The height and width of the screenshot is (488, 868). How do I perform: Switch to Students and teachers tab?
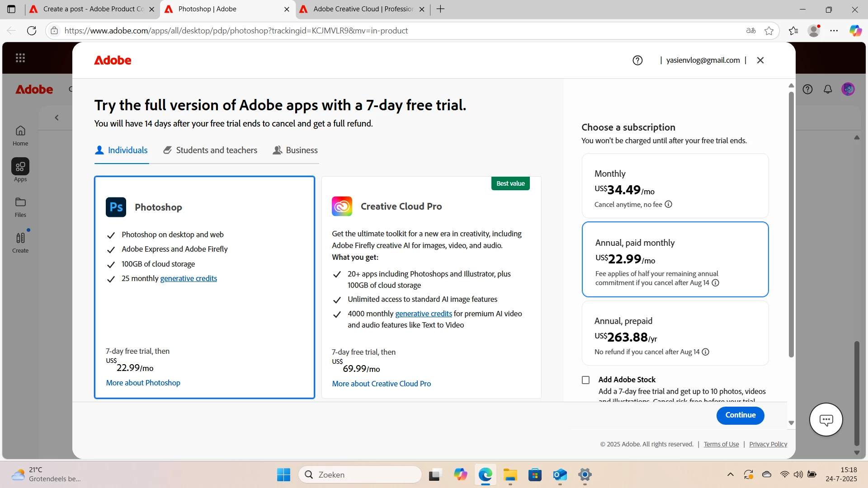pyautogui.click(x=210, y=150)
